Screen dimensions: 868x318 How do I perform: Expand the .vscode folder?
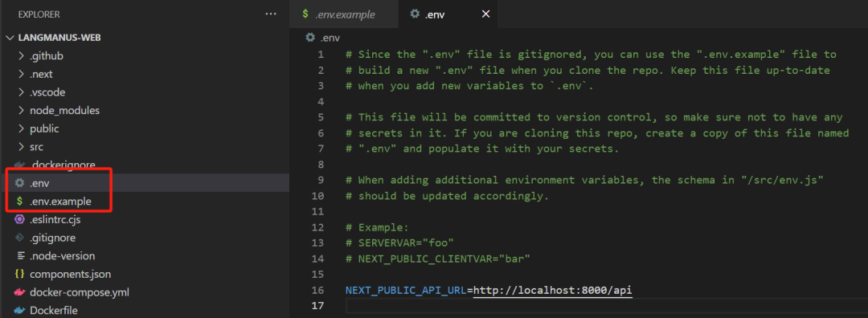pos(21,92)
